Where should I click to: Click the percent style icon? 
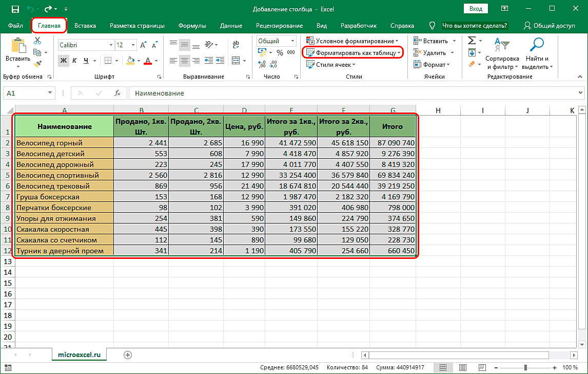280,52
